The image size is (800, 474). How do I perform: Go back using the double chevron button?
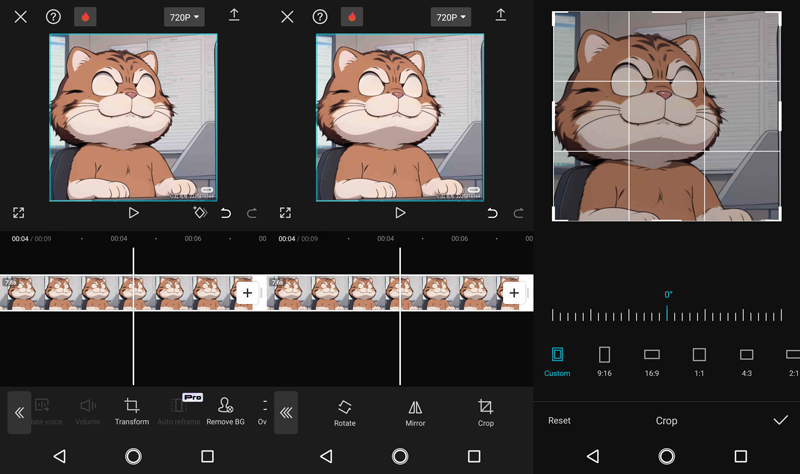(x=286, y=413)
